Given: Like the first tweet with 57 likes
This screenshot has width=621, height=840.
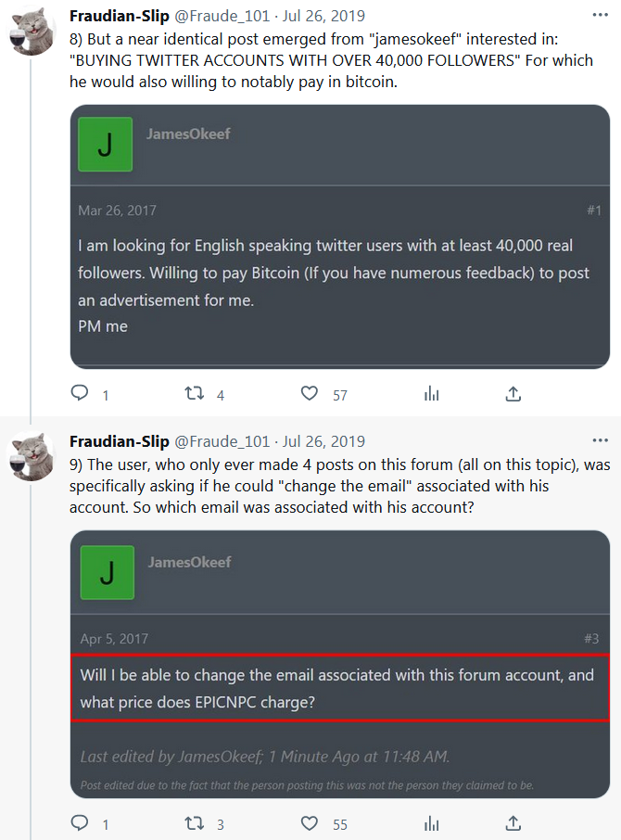Looking at the screenshot, I should click(x=310, y=394).
